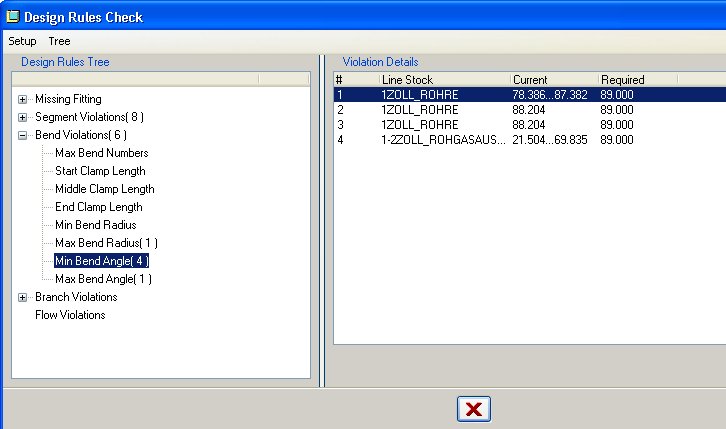Expand the Branch Violations node
The width and height of the screenshot is (726, 429).
[22, 298]
